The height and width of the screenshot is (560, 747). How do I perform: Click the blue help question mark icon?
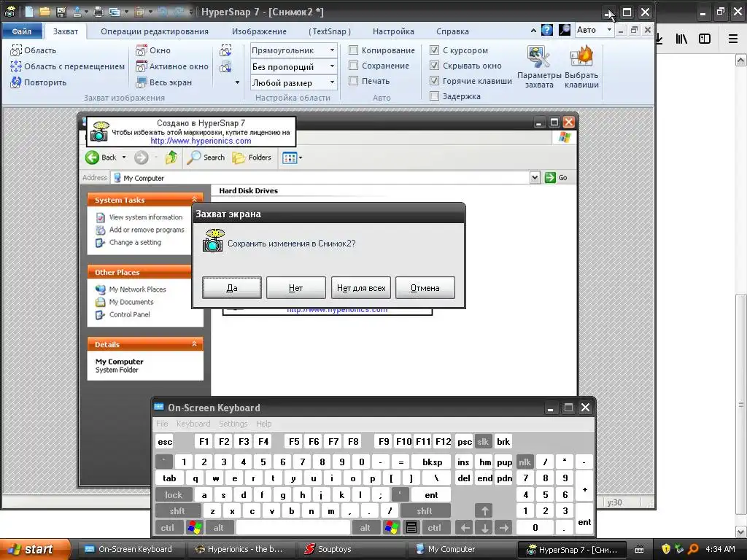coord(547,31)
